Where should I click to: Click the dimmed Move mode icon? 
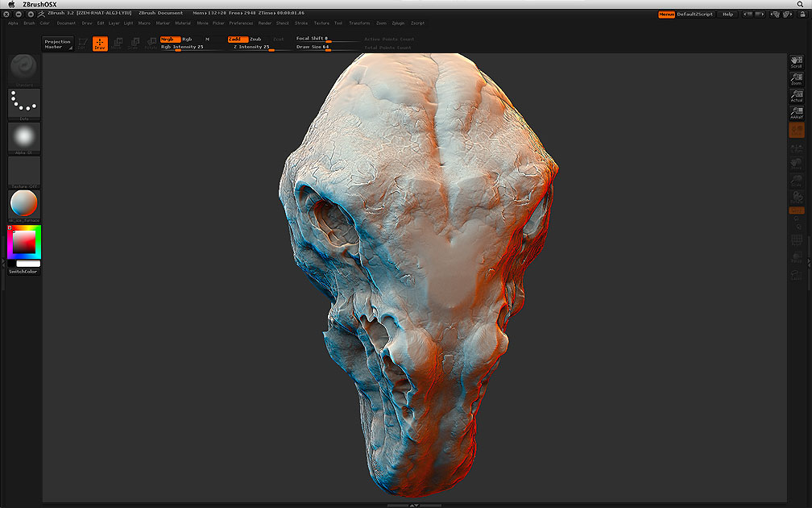tap(117, 44)
